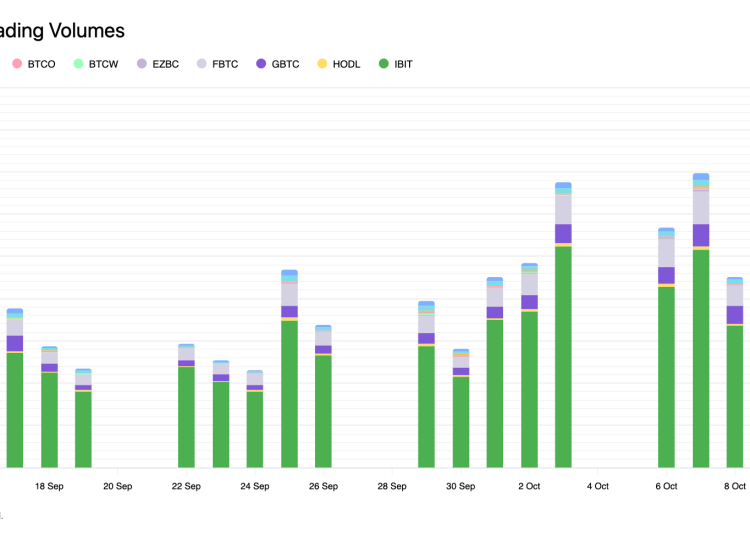Image resolution: width=750 pixels, height=536 pixels.
Task: Click the purple GBTC segment on 6 Oct bar
Action: click(x=666, y=275)
